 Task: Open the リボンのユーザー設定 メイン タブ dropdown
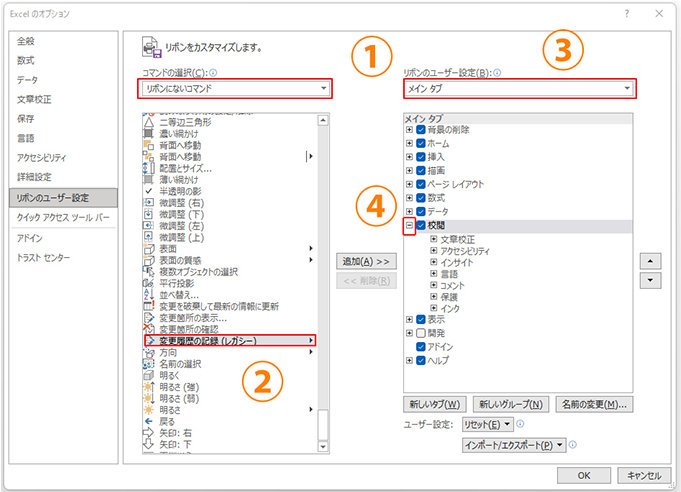(x=519, y=89)
